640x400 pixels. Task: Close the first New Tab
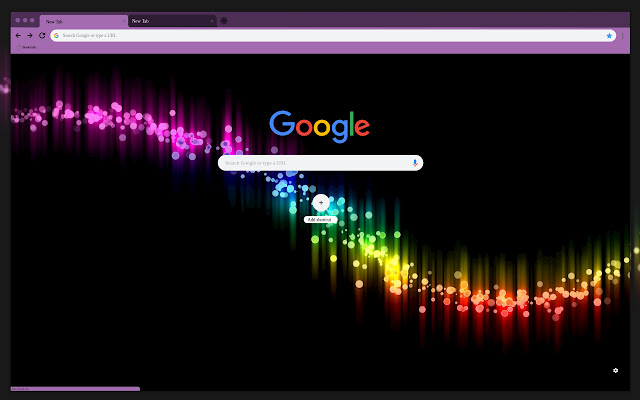[x=124, y=21]
